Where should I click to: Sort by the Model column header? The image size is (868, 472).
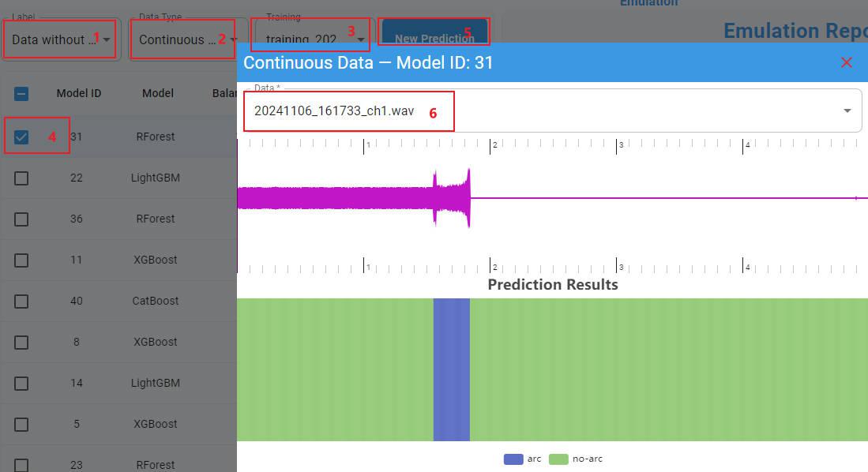click(158, 93)
